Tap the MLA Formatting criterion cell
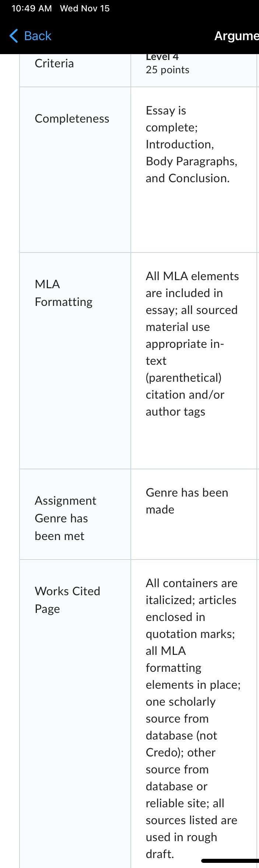Screen dimensions: 259x868 pyautogui.click(x=75, y=361)
